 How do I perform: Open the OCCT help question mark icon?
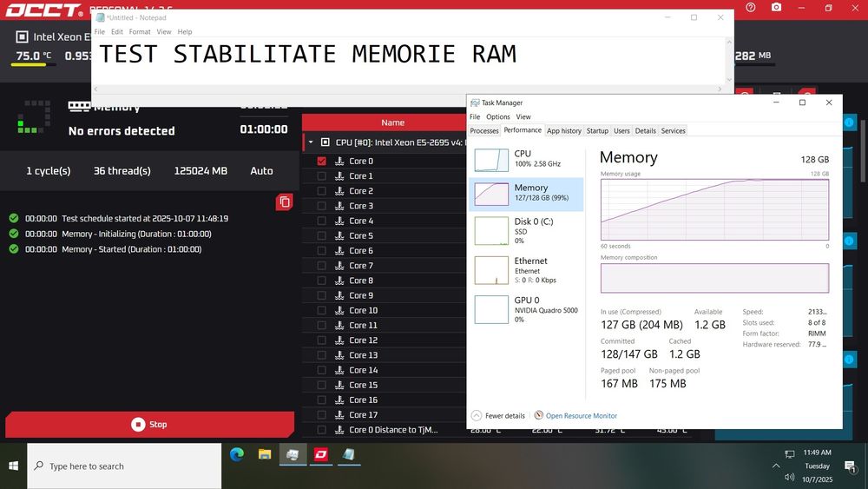(750, 8)
